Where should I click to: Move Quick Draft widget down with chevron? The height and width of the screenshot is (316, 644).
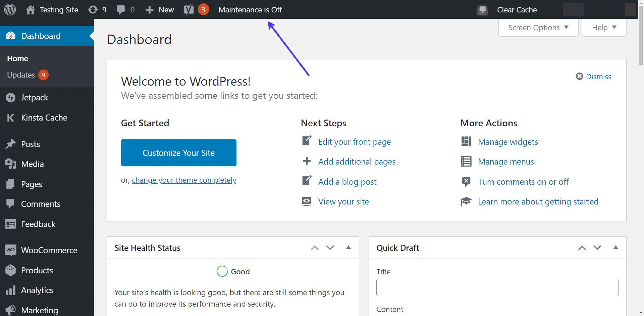[x=597, y=248]
